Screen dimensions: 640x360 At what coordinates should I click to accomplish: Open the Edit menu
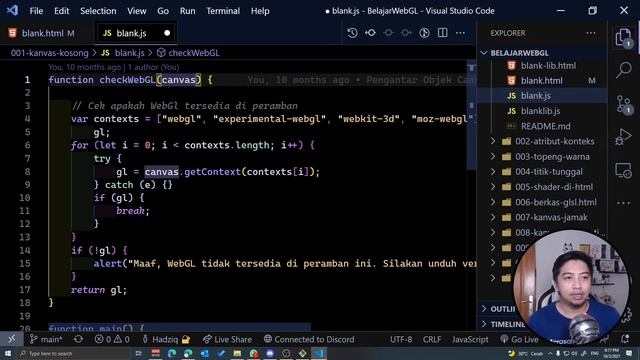[x=62, y=11]
